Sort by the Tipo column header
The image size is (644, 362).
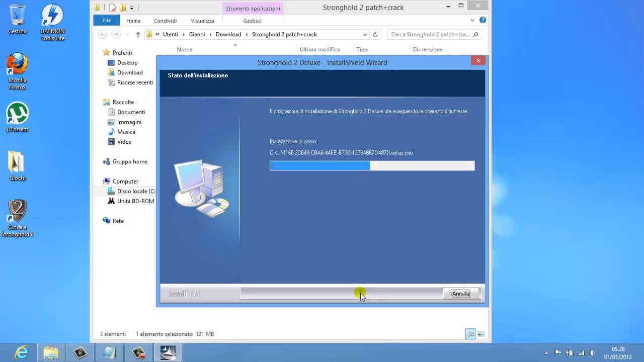[362, 49]
